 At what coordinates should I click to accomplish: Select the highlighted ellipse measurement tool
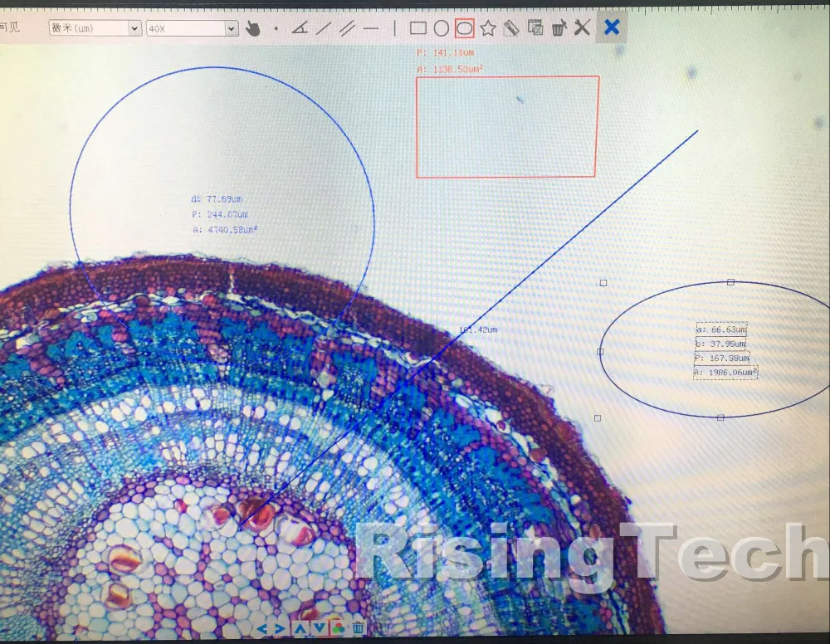[464, 28]
